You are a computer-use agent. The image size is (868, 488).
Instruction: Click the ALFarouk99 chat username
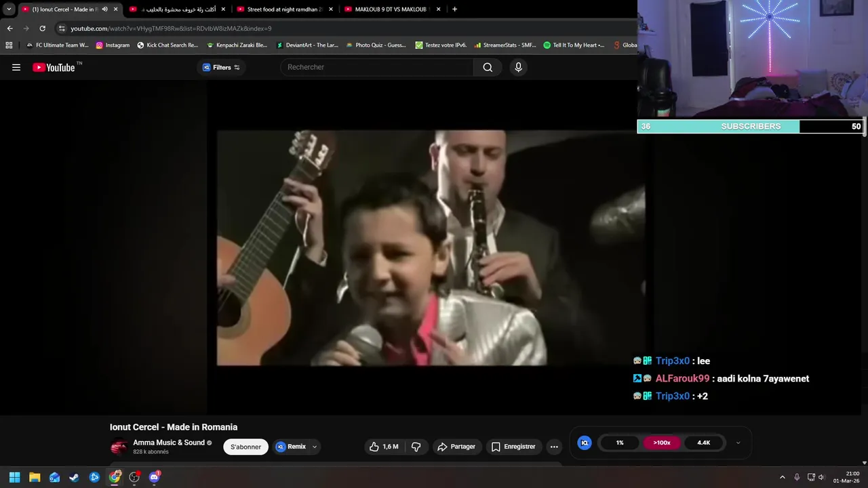(682, 379)
